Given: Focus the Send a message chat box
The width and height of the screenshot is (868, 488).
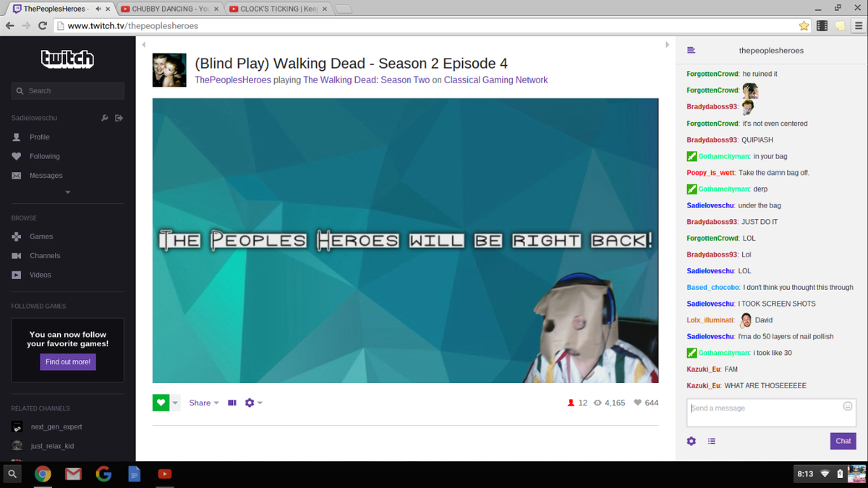Looking at the screenshot, I should click(x=771, y=412).
